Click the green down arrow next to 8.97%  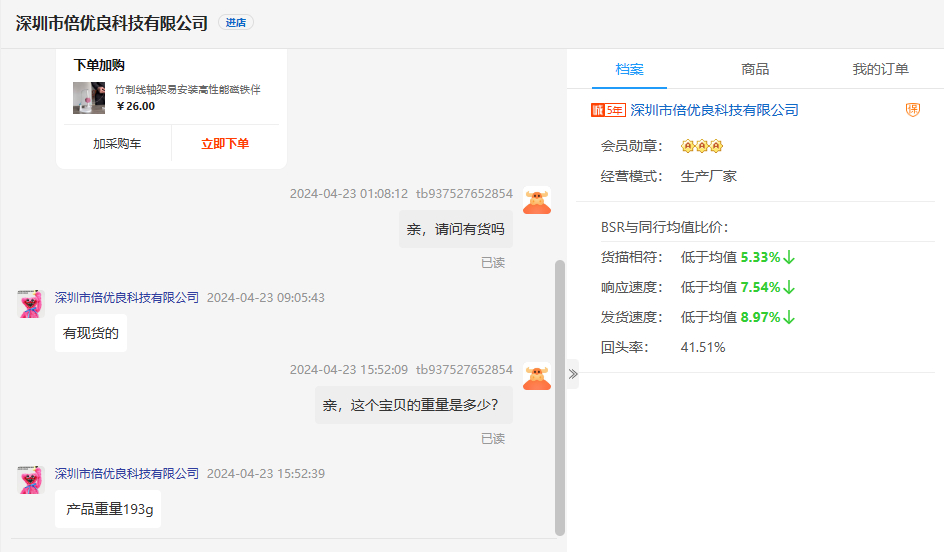pyautogui.click(x=789, y=317)
